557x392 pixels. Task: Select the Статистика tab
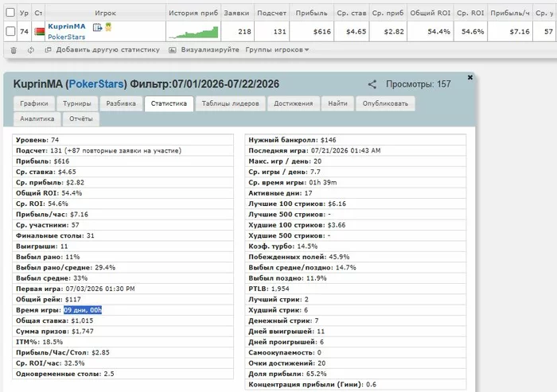(169, 103)
